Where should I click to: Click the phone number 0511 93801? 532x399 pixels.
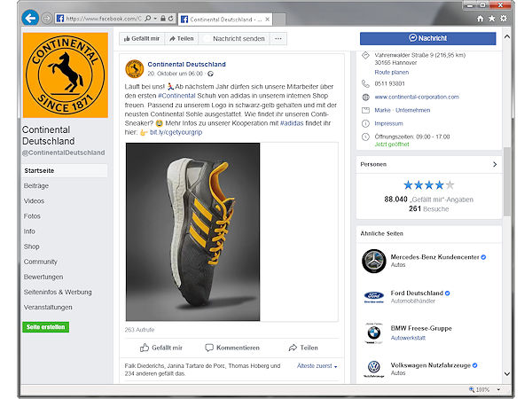coord(389,84)
